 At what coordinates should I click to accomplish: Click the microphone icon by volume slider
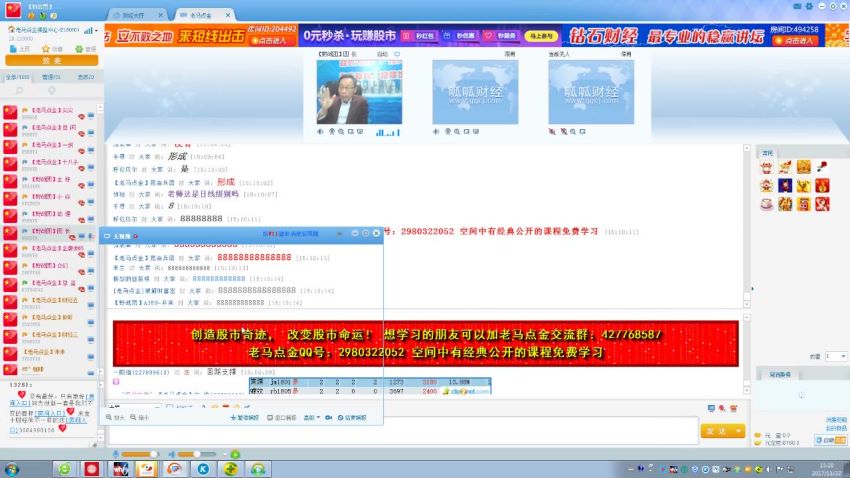tap(115, 454)
